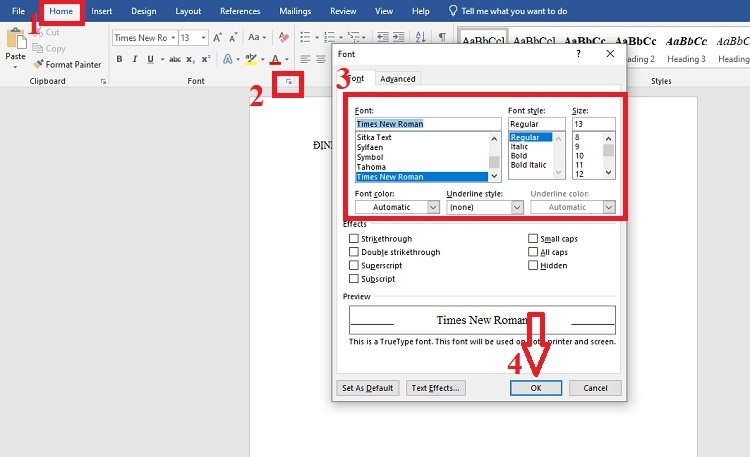The image size is (750, 457).
Task: Click the Set As Default button
Action: pos(368,388)
